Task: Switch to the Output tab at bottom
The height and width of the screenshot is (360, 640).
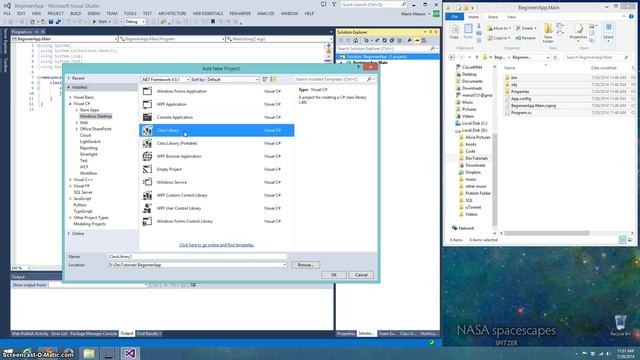Action: 127,333
